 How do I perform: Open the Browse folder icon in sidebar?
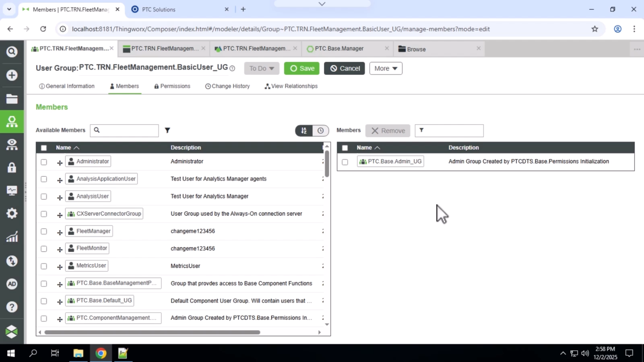pos(12,99)
